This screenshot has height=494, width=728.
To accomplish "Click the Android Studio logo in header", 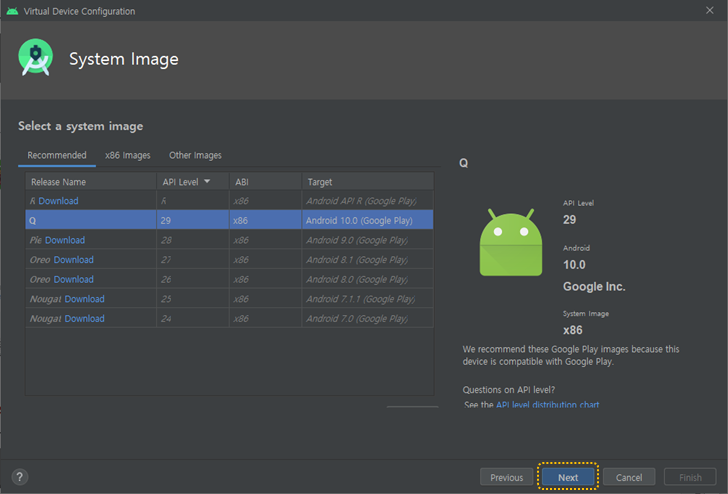I will click(35, 58).
